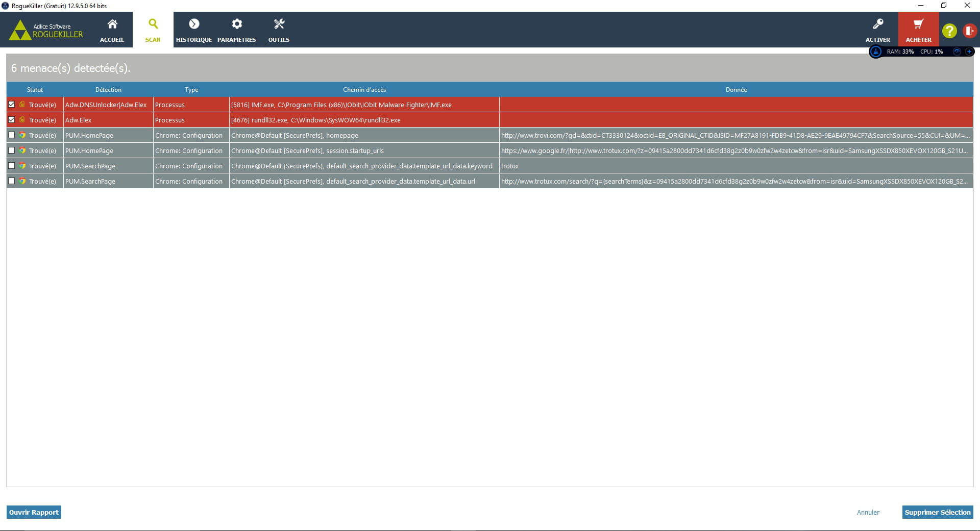Click the lock icon in the IMF.exe row
Screen dimensions: 980x531
[22, 104]
